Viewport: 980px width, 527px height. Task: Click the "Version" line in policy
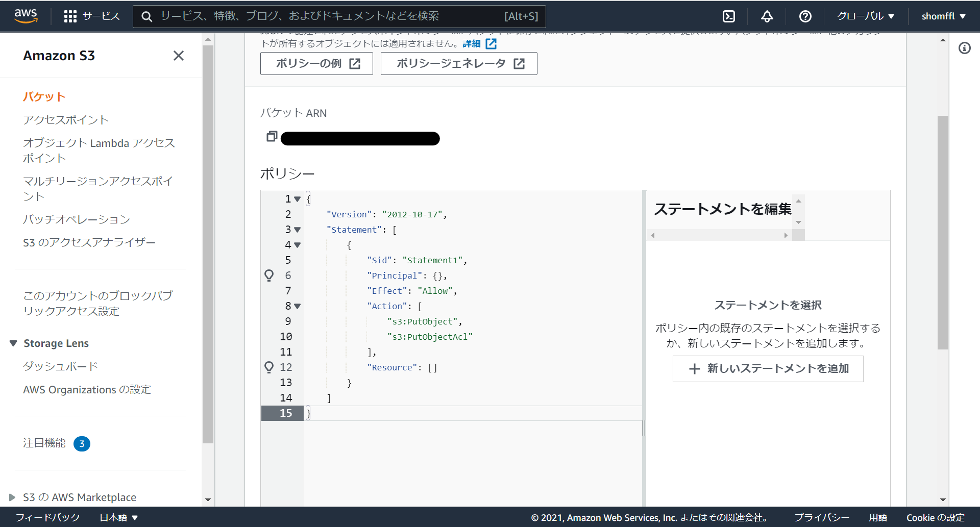pos(387,214)
